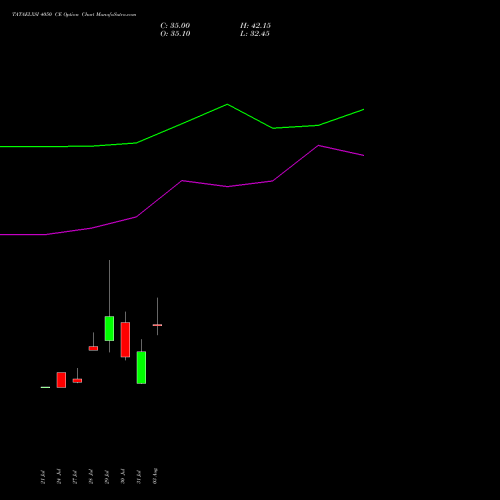
Task: Click the peak of the green indicator line
Action: coord(227,104)
